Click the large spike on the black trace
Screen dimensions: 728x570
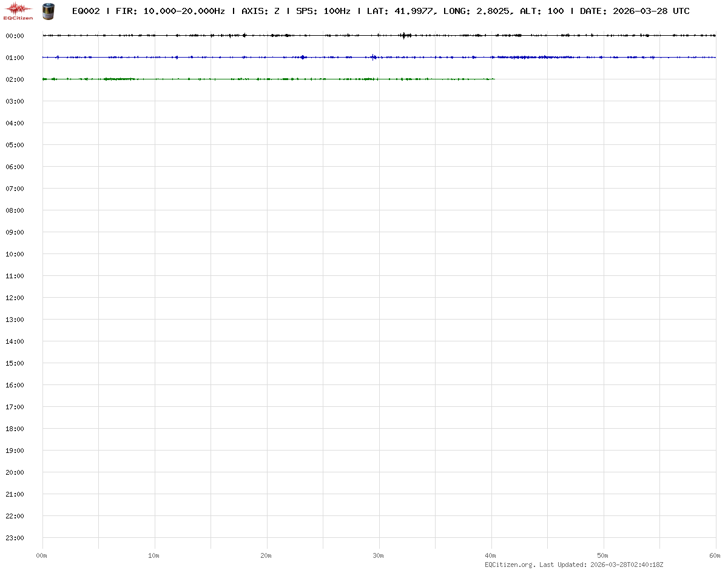[403, 36]
